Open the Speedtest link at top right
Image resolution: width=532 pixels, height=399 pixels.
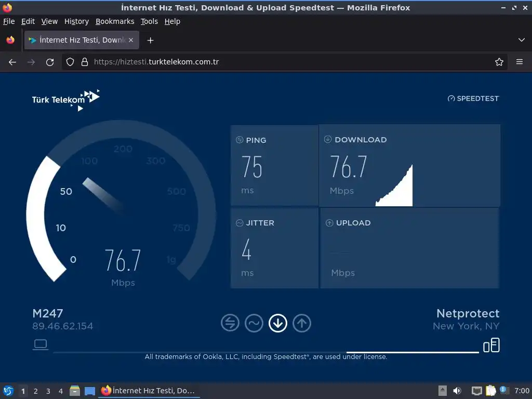[x=473, y=98]
